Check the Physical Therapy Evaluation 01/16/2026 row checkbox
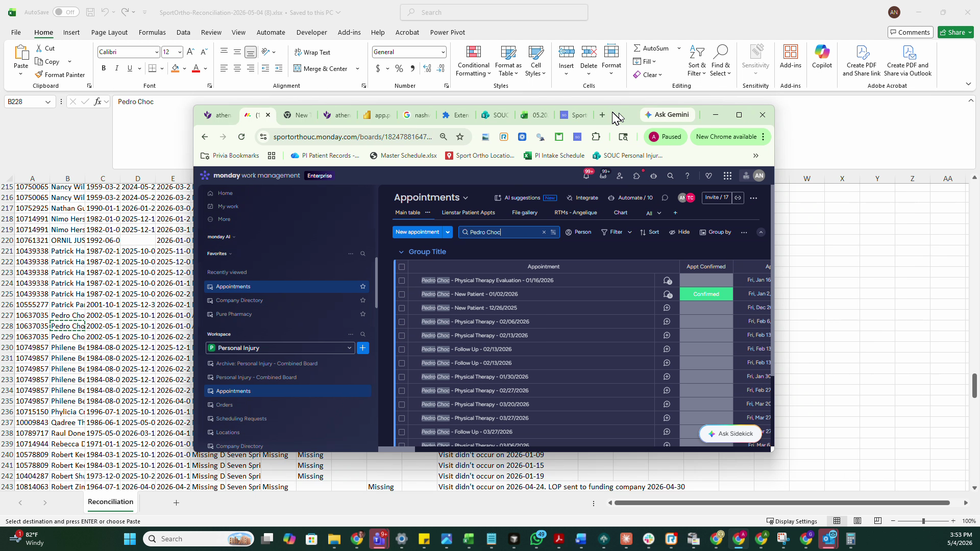980x551 pixels. point(402,281)
